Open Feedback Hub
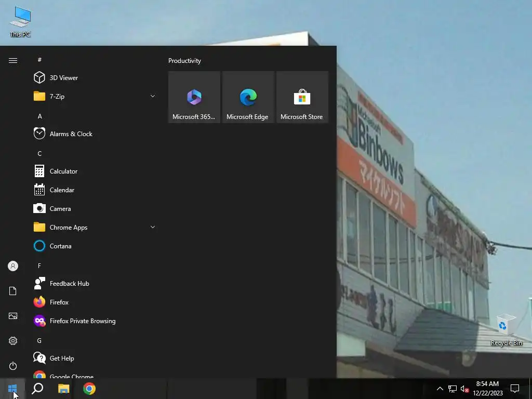The image size is (532, 399). (x=95, y=283)
